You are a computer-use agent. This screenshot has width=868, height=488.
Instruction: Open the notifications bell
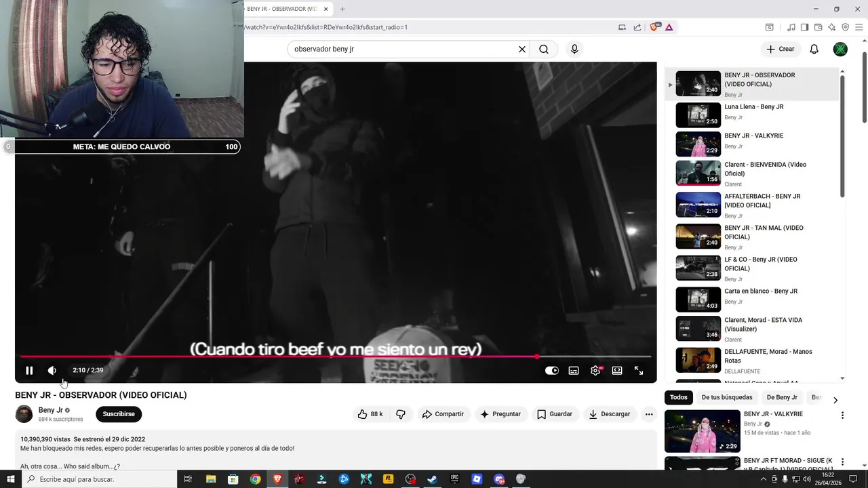click(x=814, y=49)
